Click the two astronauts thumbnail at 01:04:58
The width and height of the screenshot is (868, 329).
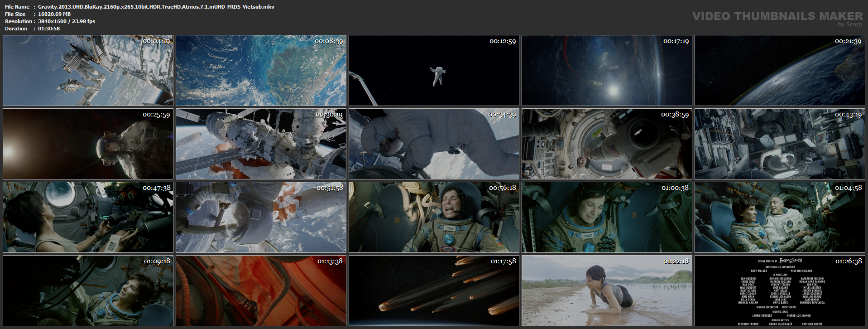point(780,217)
